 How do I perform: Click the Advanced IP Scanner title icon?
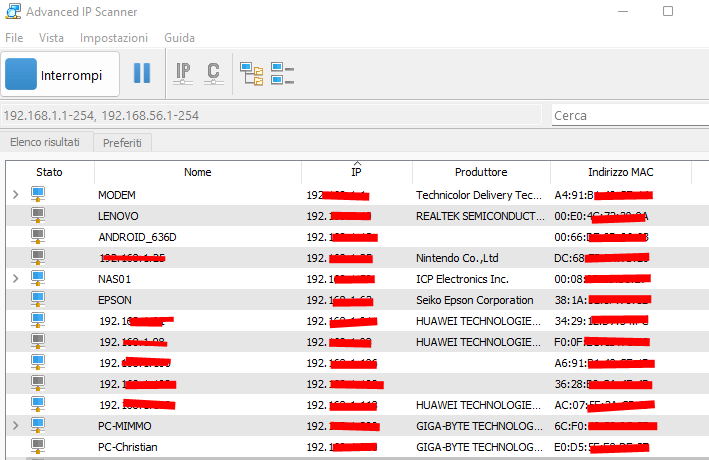[x=13, y=11]
